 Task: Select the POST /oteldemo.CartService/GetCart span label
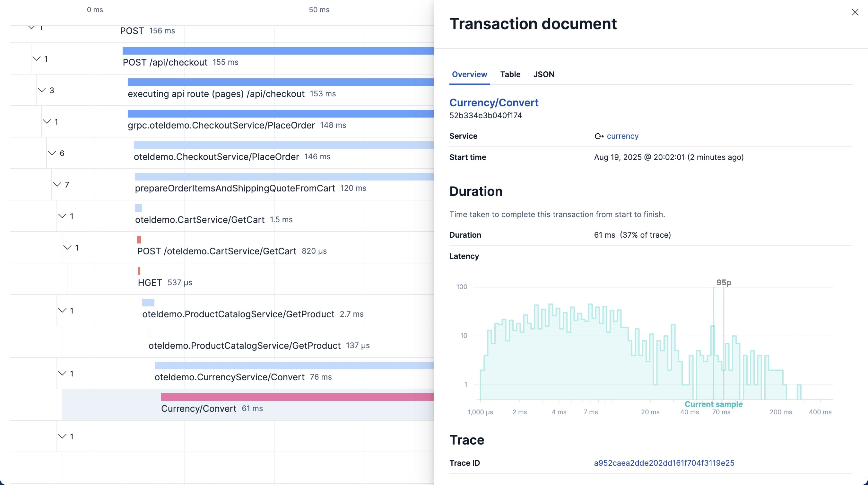pyautogui.click(x=217, y=251)
